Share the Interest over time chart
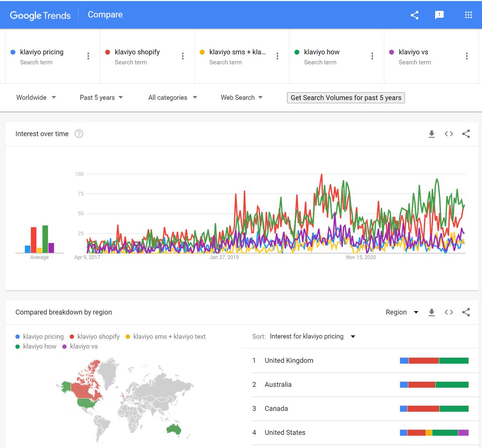This screenshot has height=448, width=482. [466, 134]
